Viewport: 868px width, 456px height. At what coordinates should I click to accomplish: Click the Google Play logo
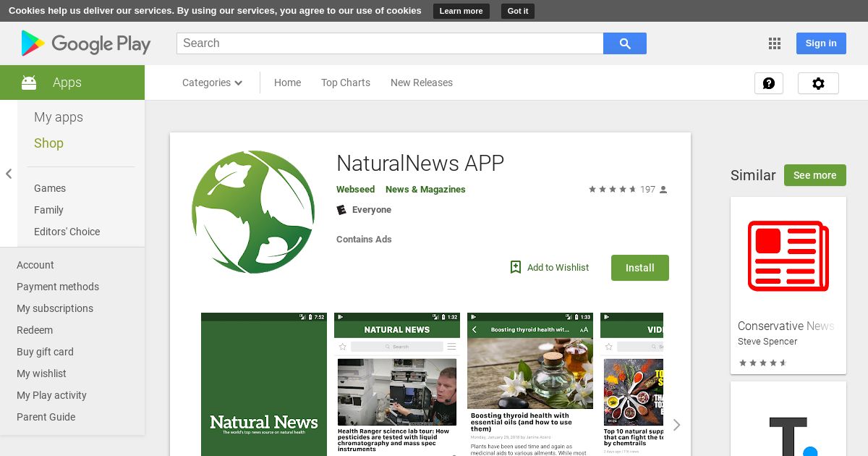[86, 43]
